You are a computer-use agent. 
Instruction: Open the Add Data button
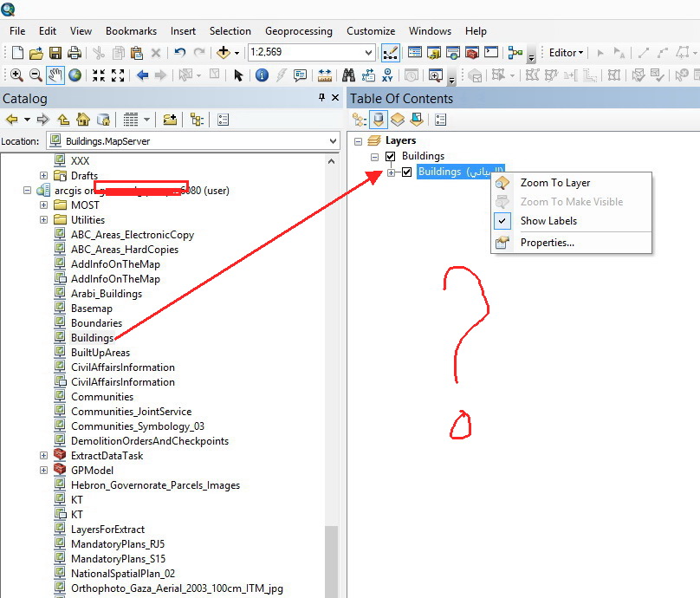224,53
